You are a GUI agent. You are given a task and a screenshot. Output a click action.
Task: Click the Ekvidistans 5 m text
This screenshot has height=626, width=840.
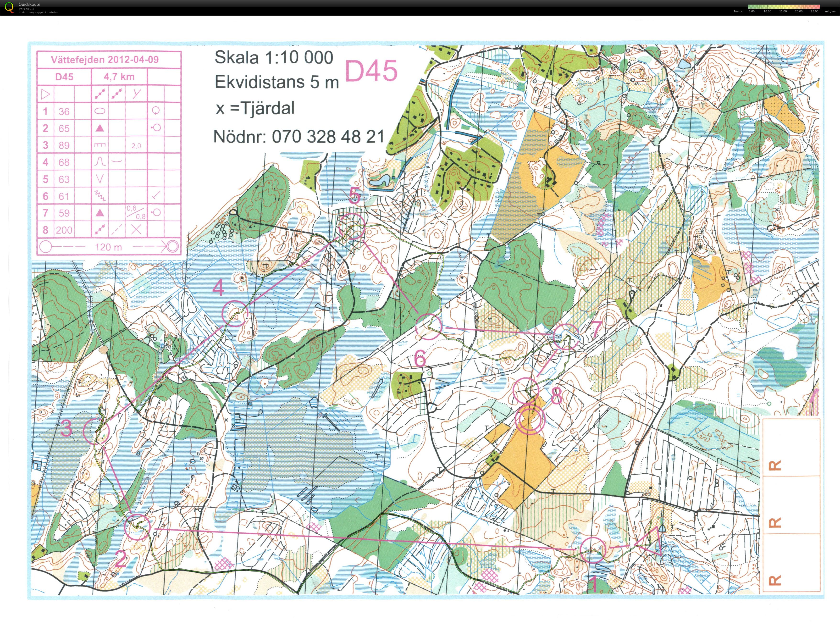point(276,82)
